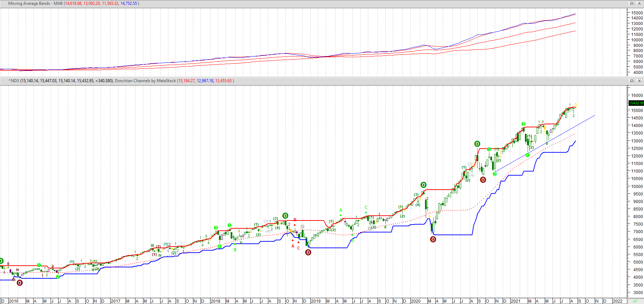Click the blue MAB value 14,752.55
The image size is (644, 304).
pyautogui.click(x=129, y=3)
